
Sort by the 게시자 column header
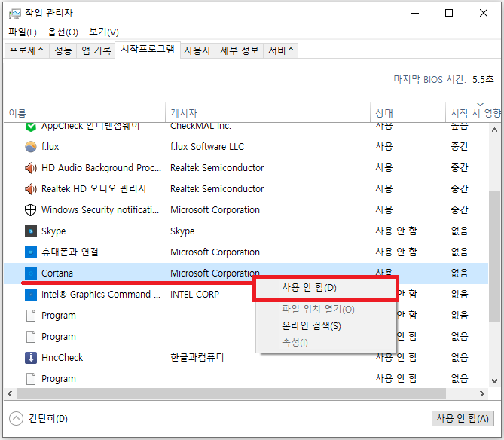point(267,113)
